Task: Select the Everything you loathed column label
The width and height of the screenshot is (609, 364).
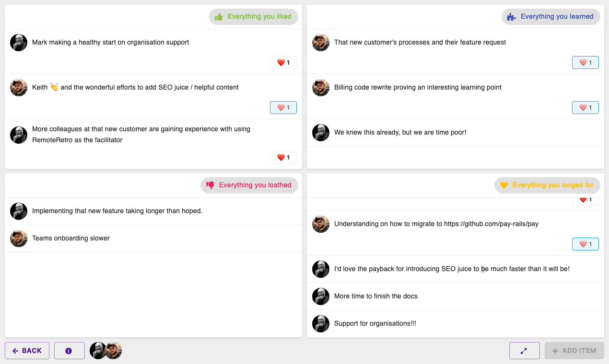Action: point(255,185)
